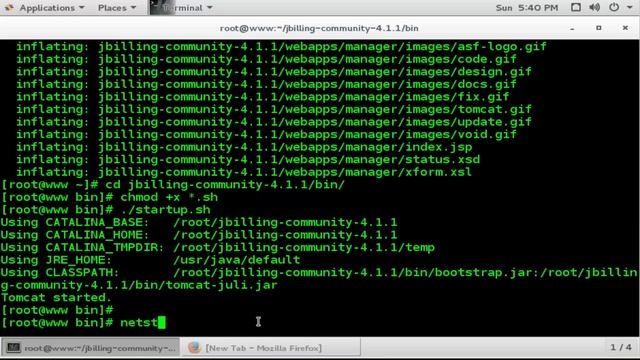The image size is (640, 360).
Task: Click the './startup.sh' command text
Action: click(166, 210)
